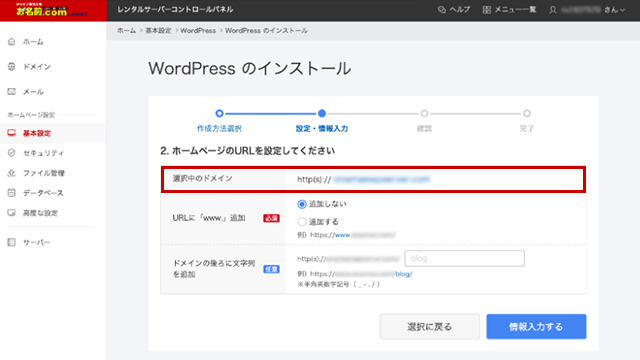Viewport: 640px width, 360px height.
Task: Open ファイル管理 in the sidebar menu
Action: click(x=44, y=173)
